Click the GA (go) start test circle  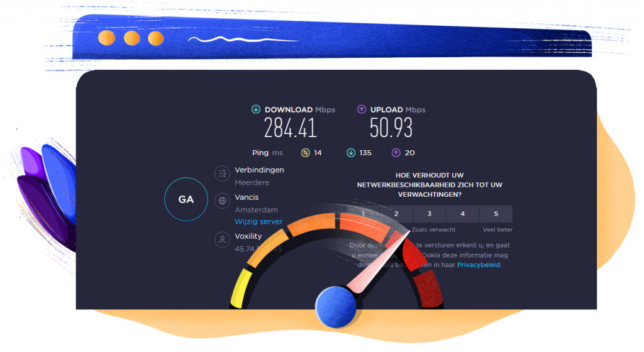(186, 199)
